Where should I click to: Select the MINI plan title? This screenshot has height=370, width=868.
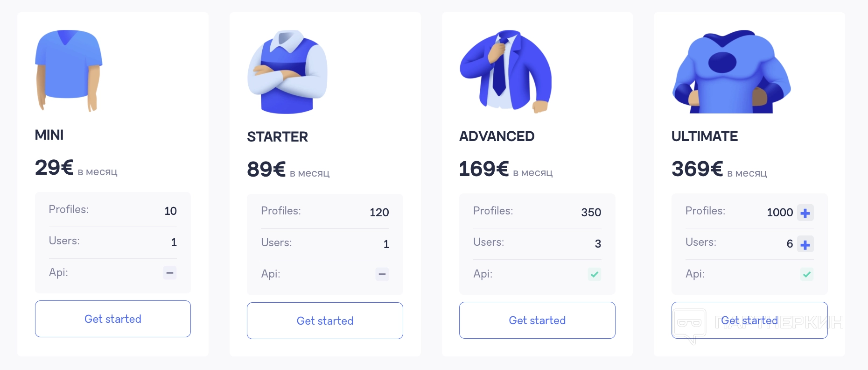click(x=49, y=135)
